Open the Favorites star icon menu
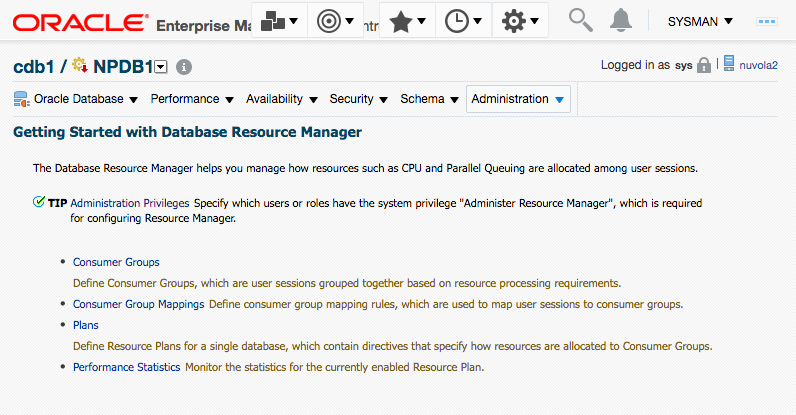 pos(407,21)
